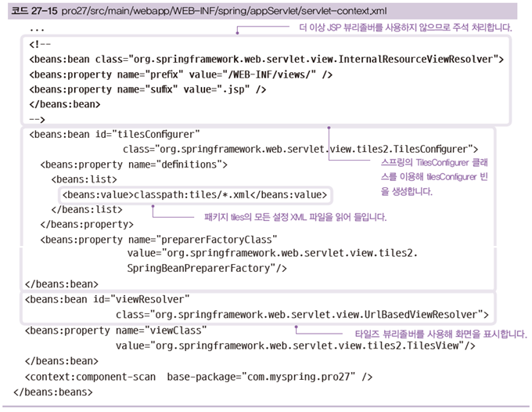Click the name="prefix" value="/WEB-INF/views/" property line
This screenshot has width=532, height=412.
tap(181, 74)
